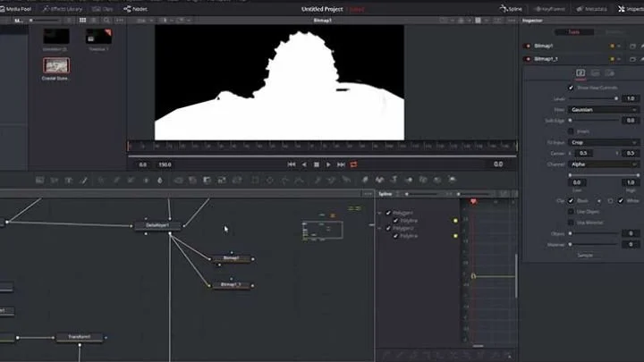Select the Transform1 node
The height and width of the screenshot is (362, 644).
click(x=80, y=337)
